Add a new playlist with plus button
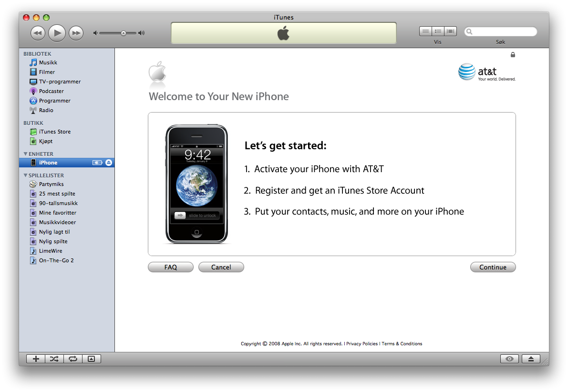The image size is (568, 392). (36, 359)
